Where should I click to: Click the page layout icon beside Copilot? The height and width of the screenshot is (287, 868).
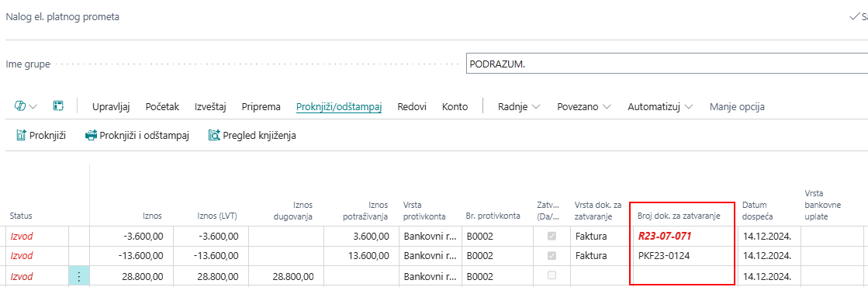pos(58,106)
